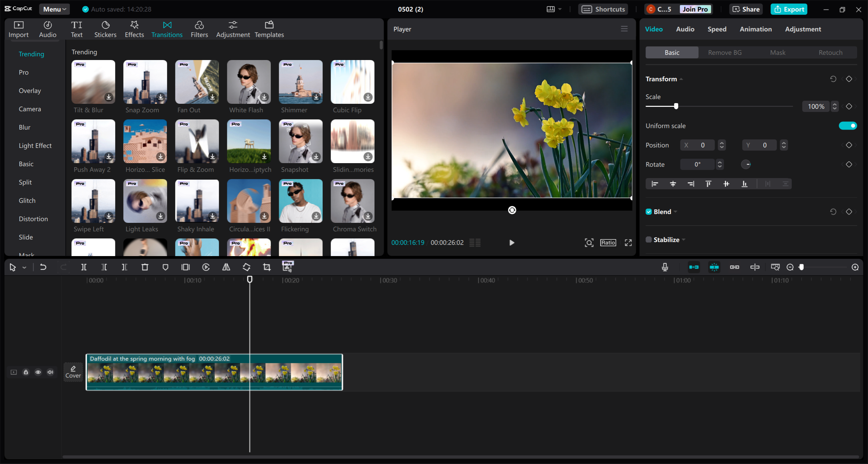Image resolution: width=868 pixels, height=464 pixels.
Task: Open the Transitions panel in the top bar
Action: (167, 29)
